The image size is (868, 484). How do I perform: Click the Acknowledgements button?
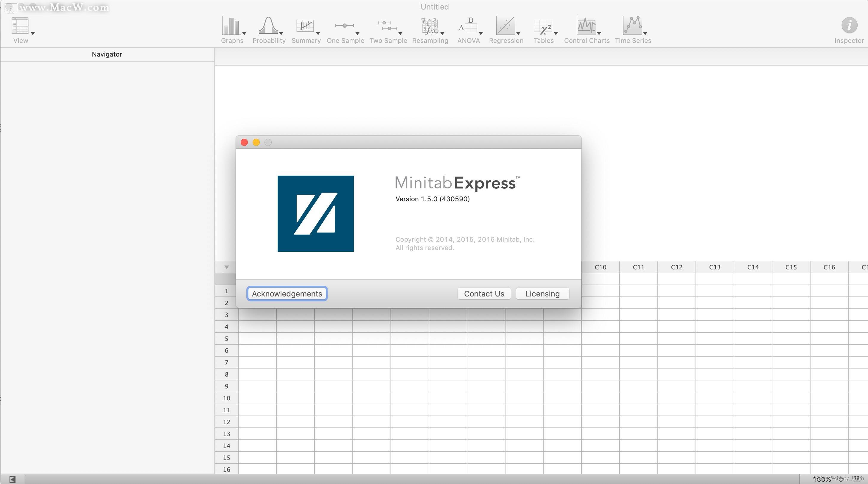pyautogui.click(x=286, y=293)
